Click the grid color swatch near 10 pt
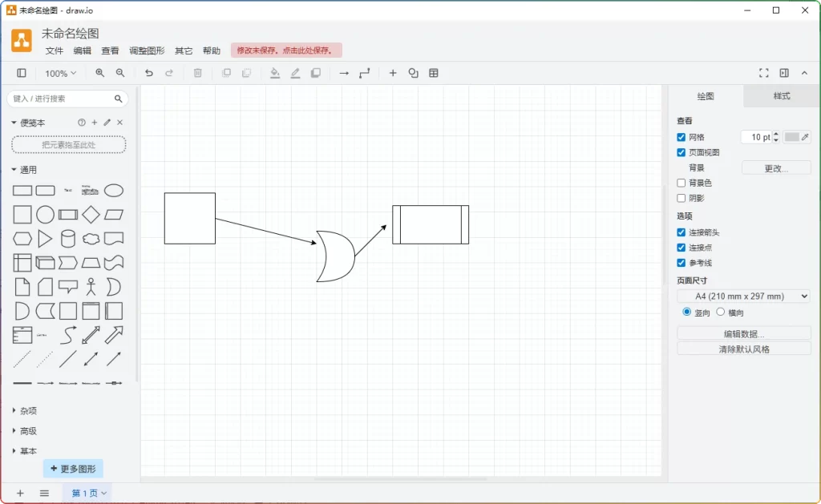The height and width of the screenshot is (504, 821). click(793, 137)
